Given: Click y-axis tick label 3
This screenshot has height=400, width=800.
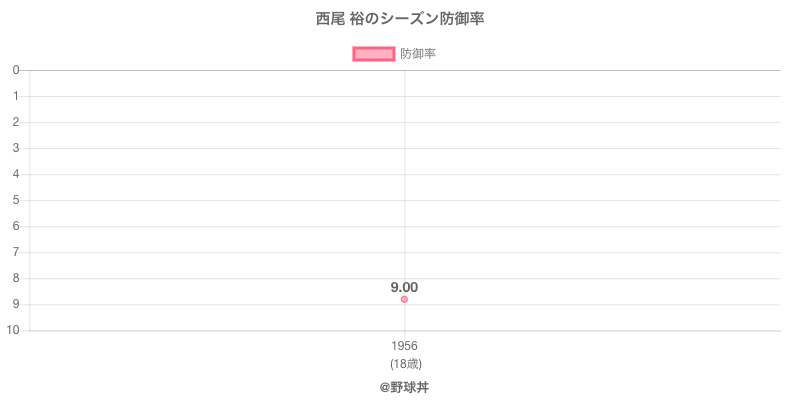Looking at the screenshot, I should (x=17, y=148).
